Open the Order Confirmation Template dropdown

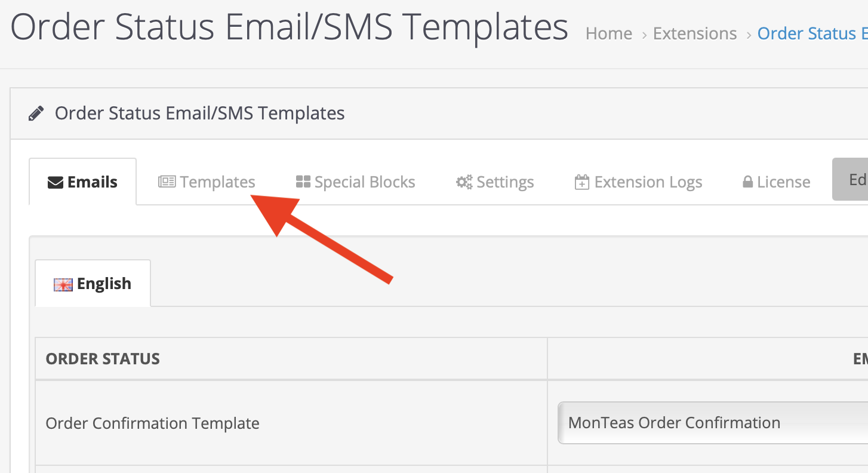[x=712, y=423]
